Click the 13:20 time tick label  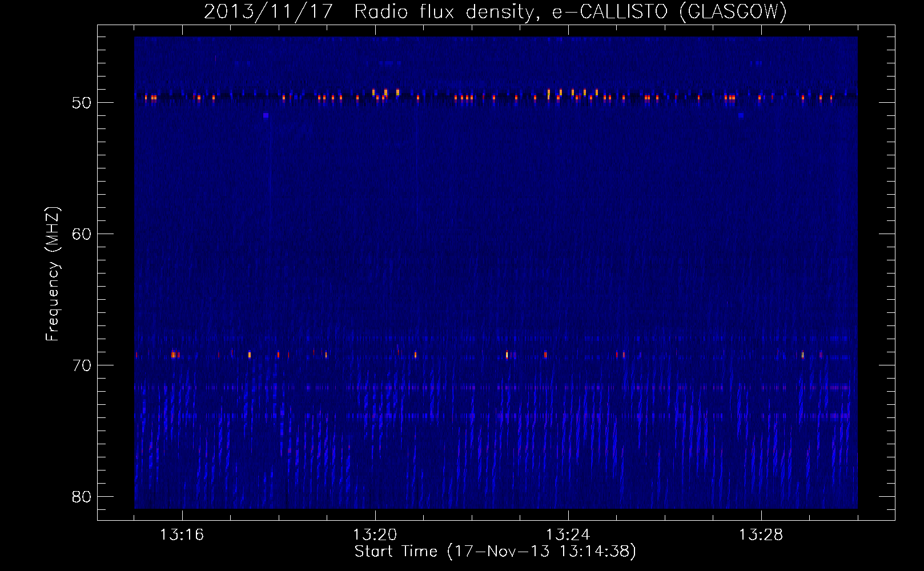pos(375,535)
